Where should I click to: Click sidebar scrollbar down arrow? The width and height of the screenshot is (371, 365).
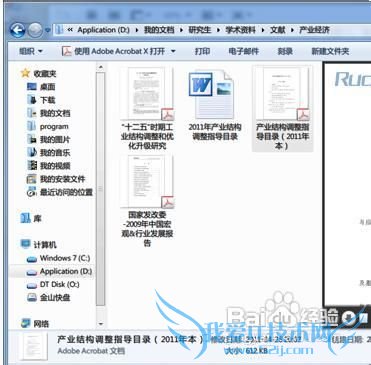pyautogui.click(x=100, y=324)
